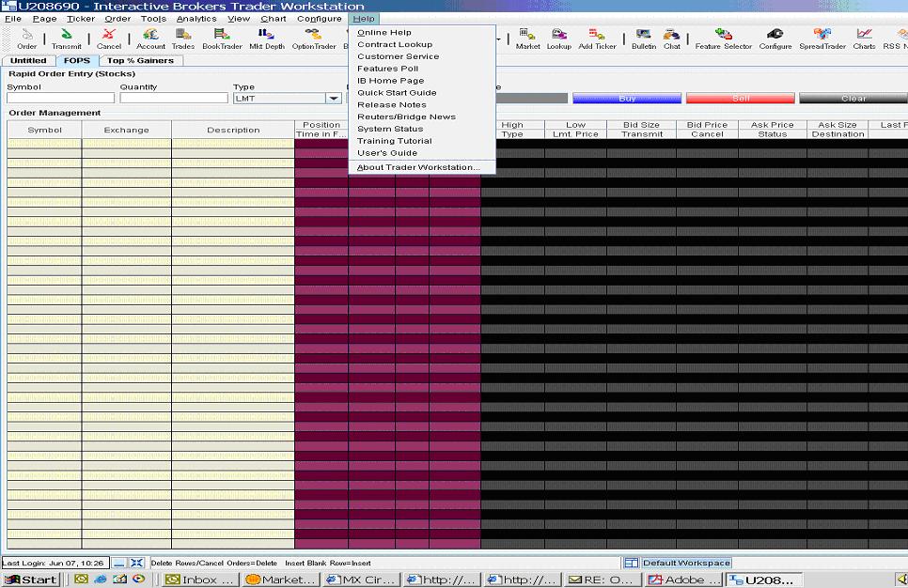Click the Windows Start button

point(30,580)
